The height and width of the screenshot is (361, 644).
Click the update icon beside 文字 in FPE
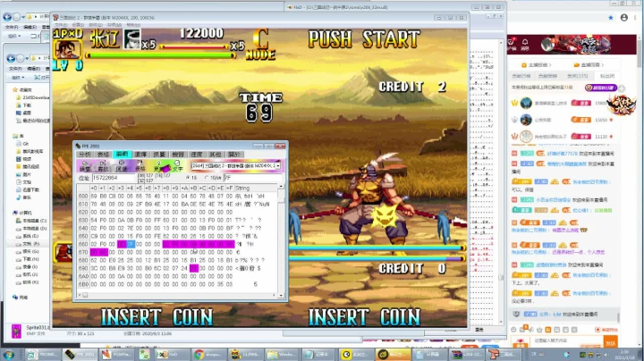(160, 165)
